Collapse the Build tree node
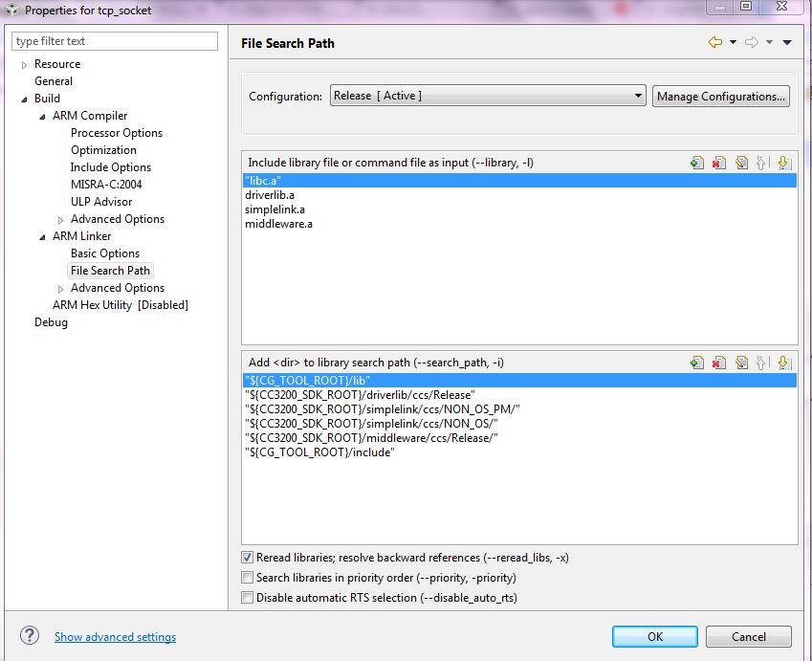This screenshot has height=661, width=812. [x=24, y=99]
